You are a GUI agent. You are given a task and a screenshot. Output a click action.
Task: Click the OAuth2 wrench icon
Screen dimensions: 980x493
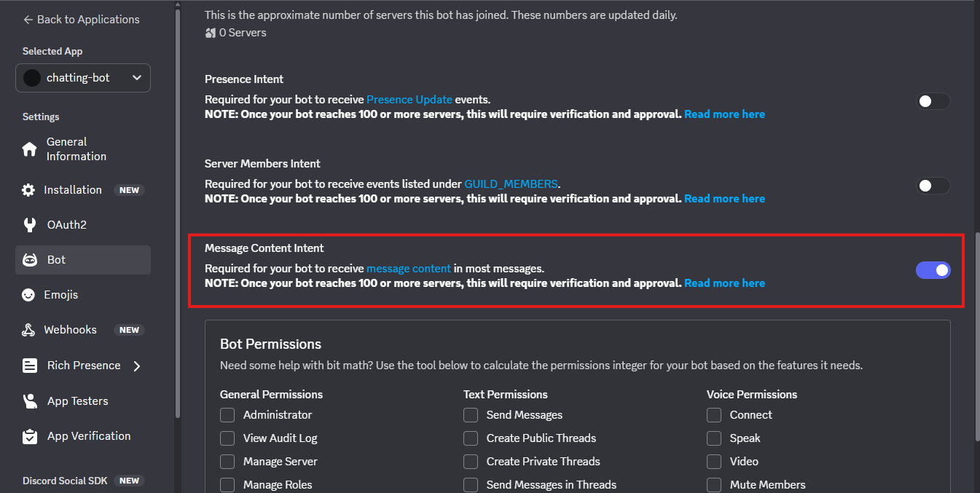[29, 225]
